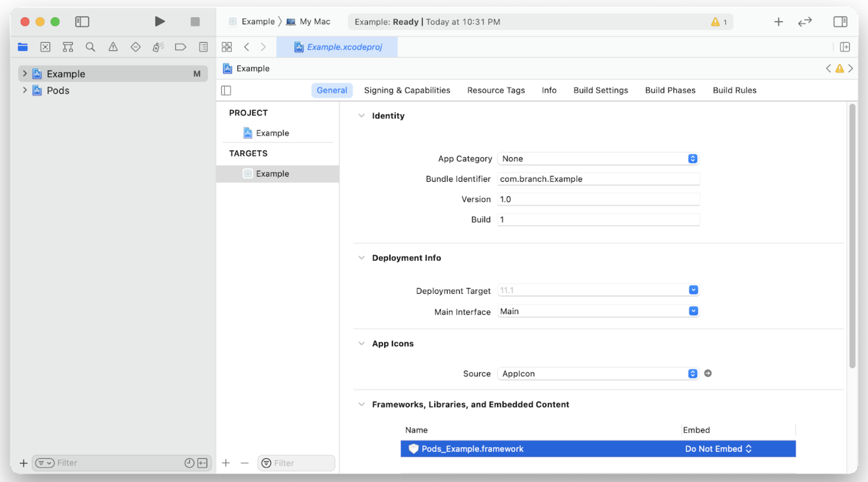This screenshot has width=868, height=482.
Task: Switch to Signing & Capabilities tab
Action: coord(407,90)
